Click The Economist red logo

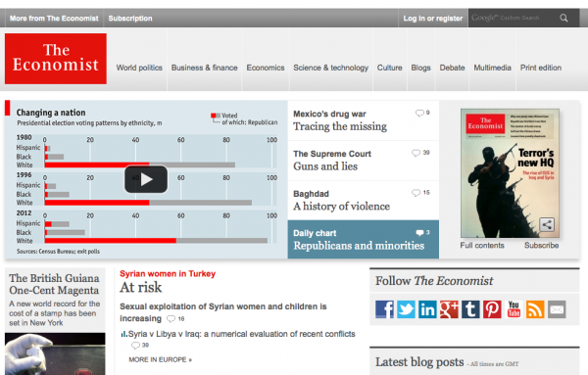pyautogui.click(x=56, y=59)
